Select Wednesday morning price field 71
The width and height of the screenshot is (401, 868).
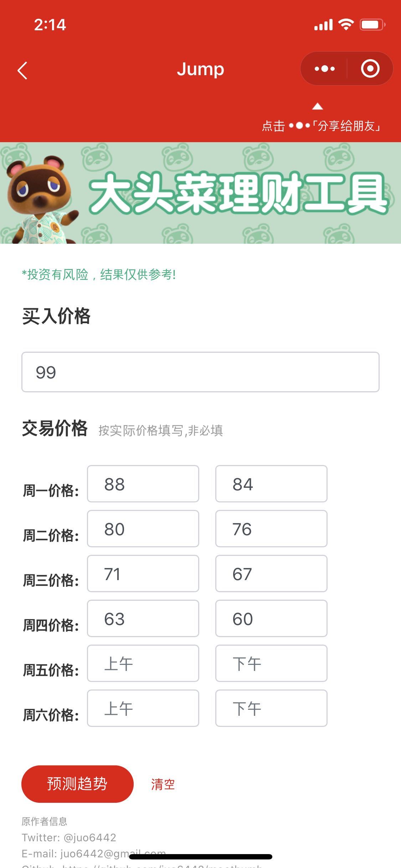point(143,574)
